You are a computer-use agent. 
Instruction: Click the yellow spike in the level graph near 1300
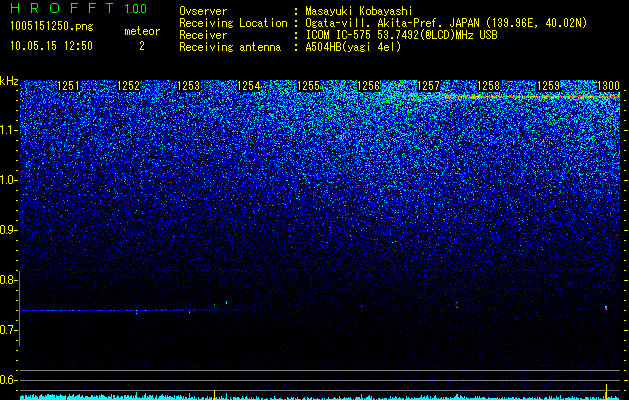(606, 391)
